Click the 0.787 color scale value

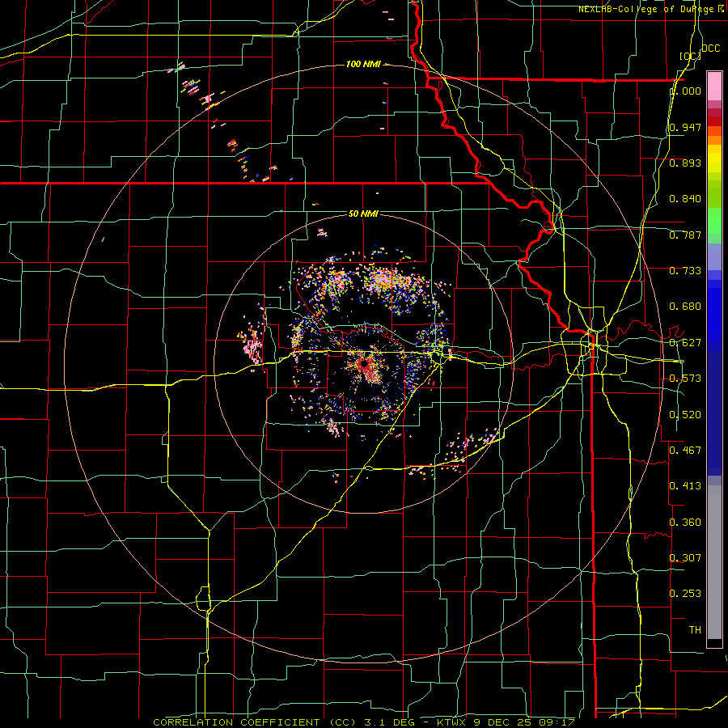(x=685, y=235)
